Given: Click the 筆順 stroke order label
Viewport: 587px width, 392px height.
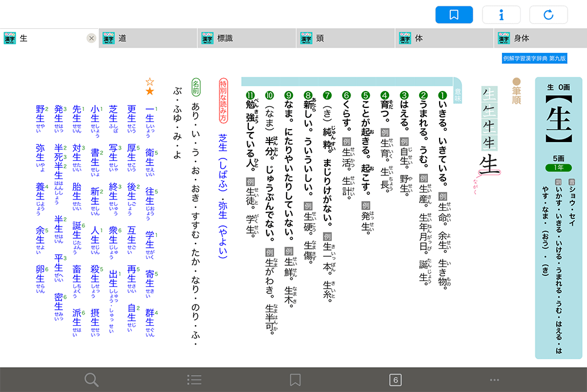Looking at the screenshot, I should (516, 91).
